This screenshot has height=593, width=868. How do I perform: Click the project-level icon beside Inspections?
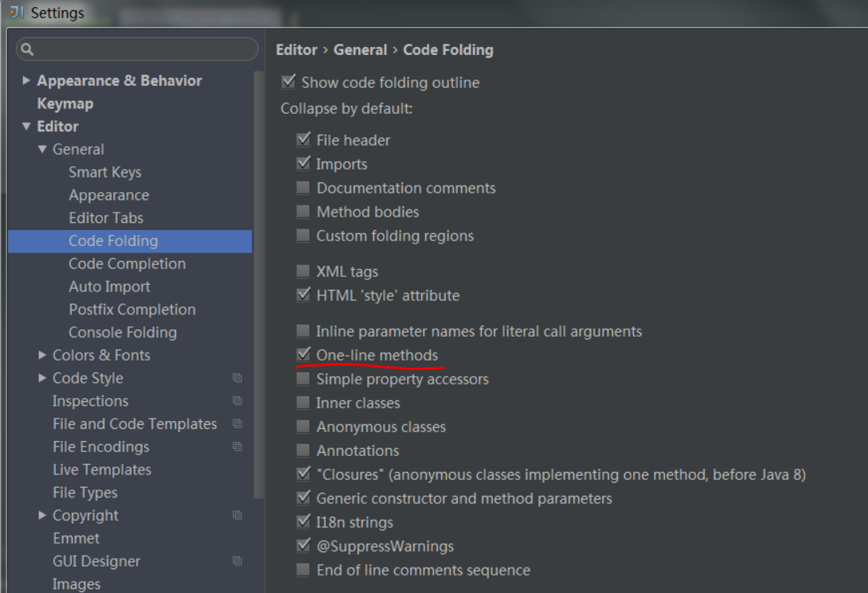pos(237,401)
